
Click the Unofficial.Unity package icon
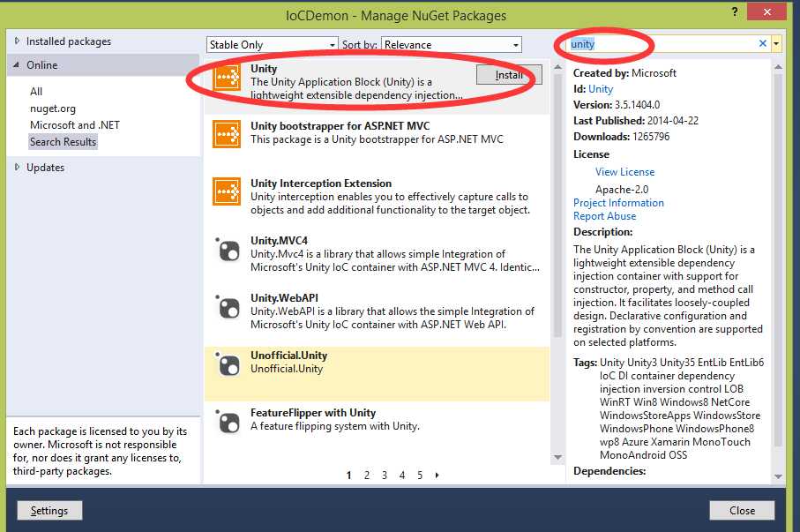tap(228, 364)
